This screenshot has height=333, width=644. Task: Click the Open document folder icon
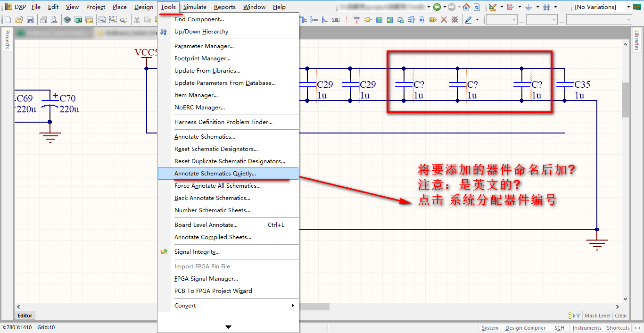pyautogui.click(x=19, y=20)
